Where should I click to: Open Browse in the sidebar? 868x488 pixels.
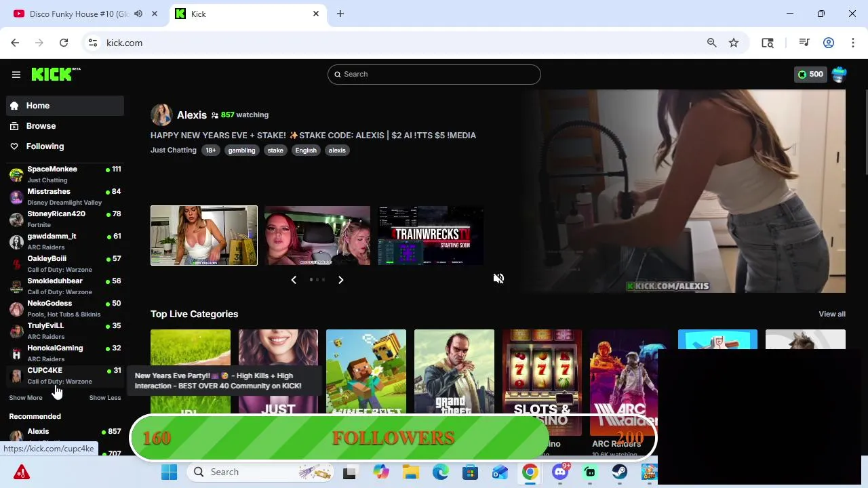(x=65, y=126)
